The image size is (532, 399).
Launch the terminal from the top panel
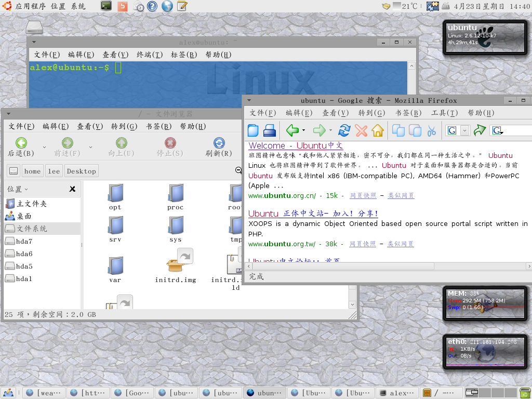(106, 6)
